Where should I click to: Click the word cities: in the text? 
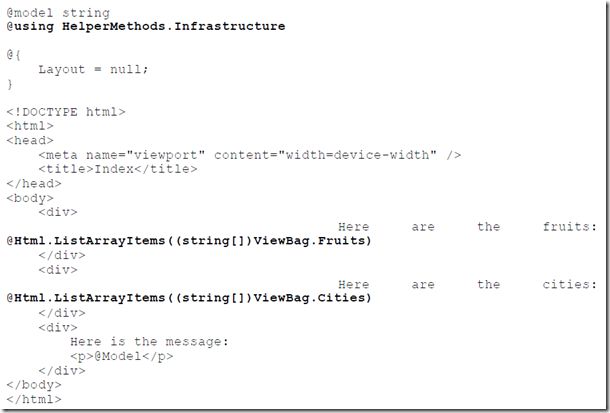click(570, 284)
